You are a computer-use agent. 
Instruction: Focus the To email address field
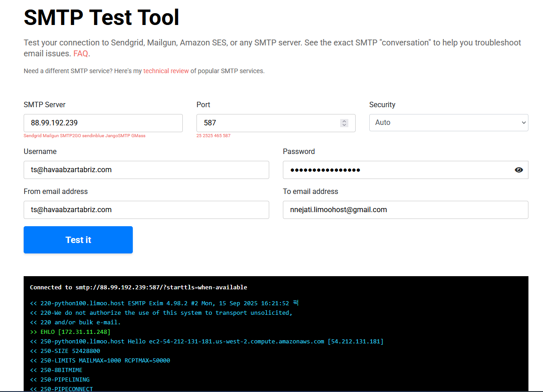[406, 210]
